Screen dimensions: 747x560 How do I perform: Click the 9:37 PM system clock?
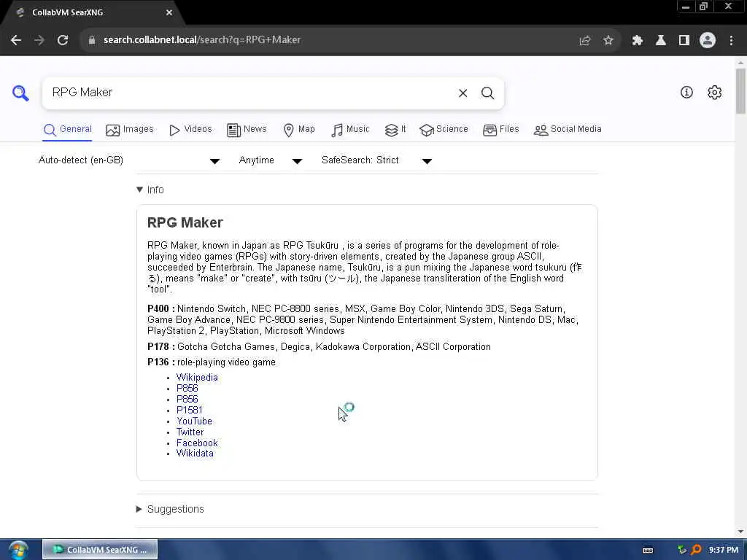(723, 550)
